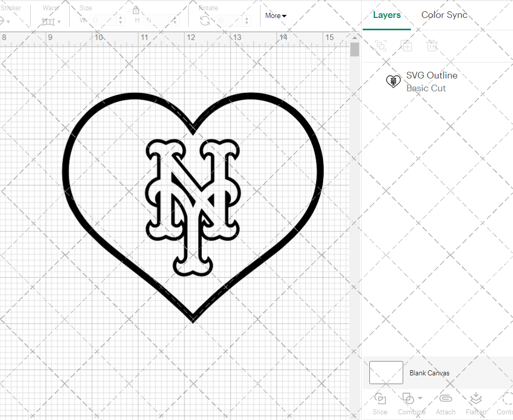Click the Rotate icon in toolbar
The height and width of the screenshot is (420, 513).
[205, 21]
